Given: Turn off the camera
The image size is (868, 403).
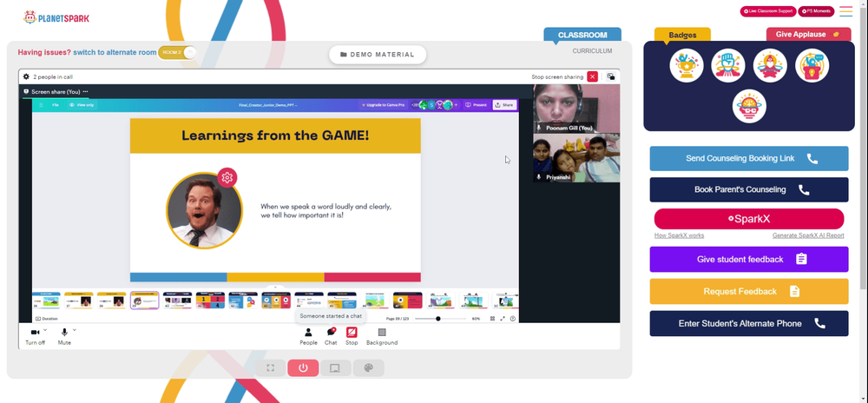Looking at the screenshot, I should pyautogui.click(x=35, y=335).
